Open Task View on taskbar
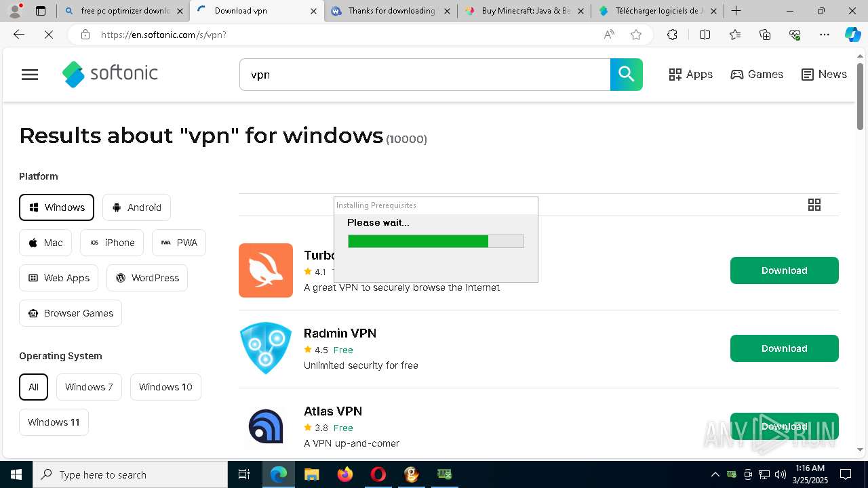Image resolution: width=868 pixels, height=488 pixels. tap(244, 474)
